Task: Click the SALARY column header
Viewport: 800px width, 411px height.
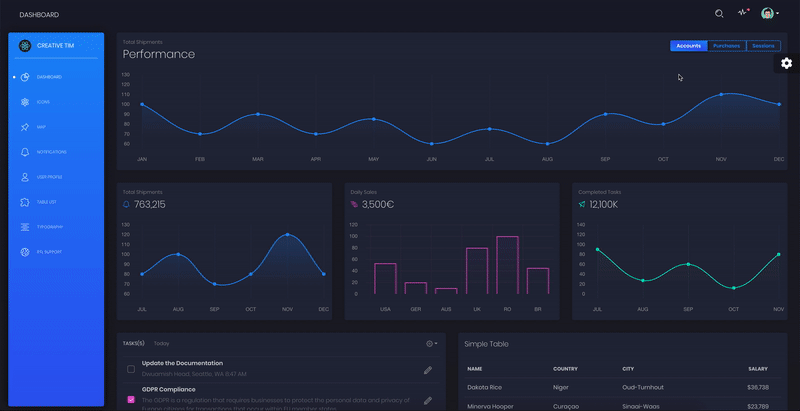Action: click(x=758, y=369)
